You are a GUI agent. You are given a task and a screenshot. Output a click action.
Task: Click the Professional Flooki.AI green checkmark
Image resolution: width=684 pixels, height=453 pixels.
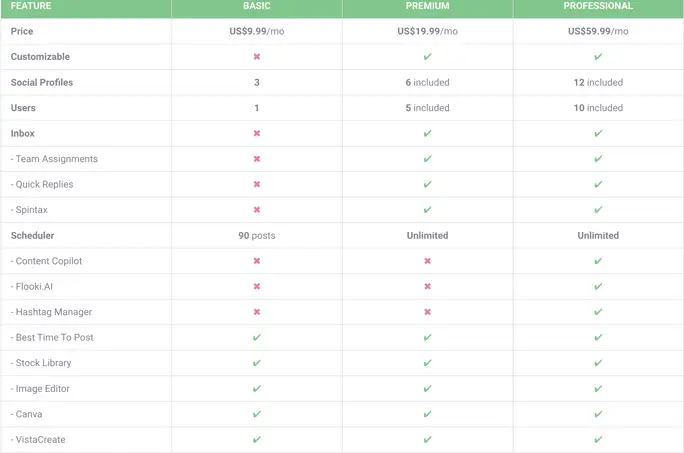[598, 286]
